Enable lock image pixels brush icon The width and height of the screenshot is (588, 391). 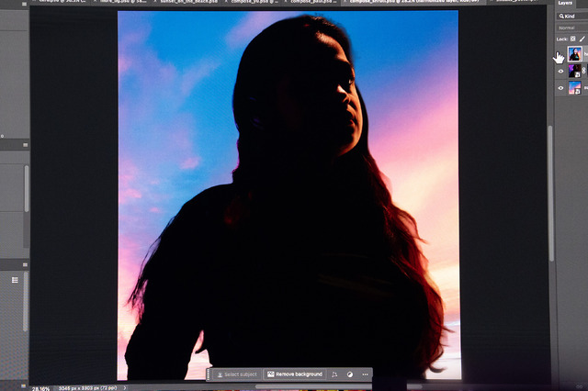pyautogui.click(x=582, y=39)
